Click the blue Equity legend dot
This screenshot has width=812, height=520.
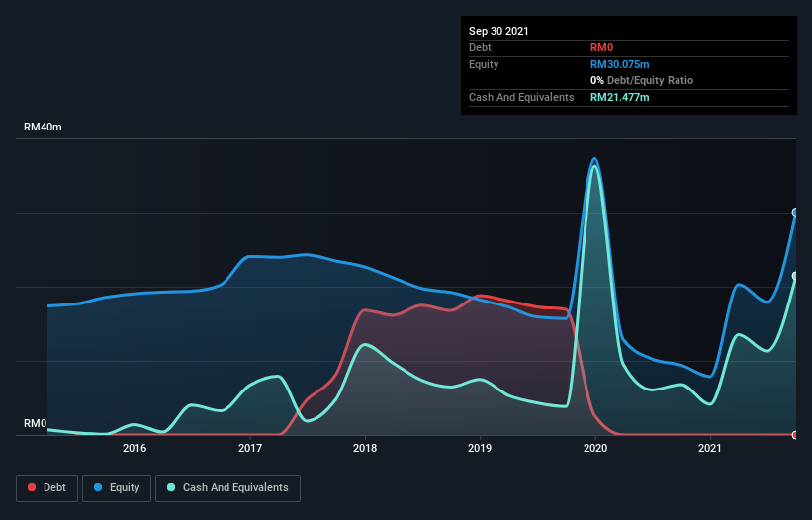[98, 487]
